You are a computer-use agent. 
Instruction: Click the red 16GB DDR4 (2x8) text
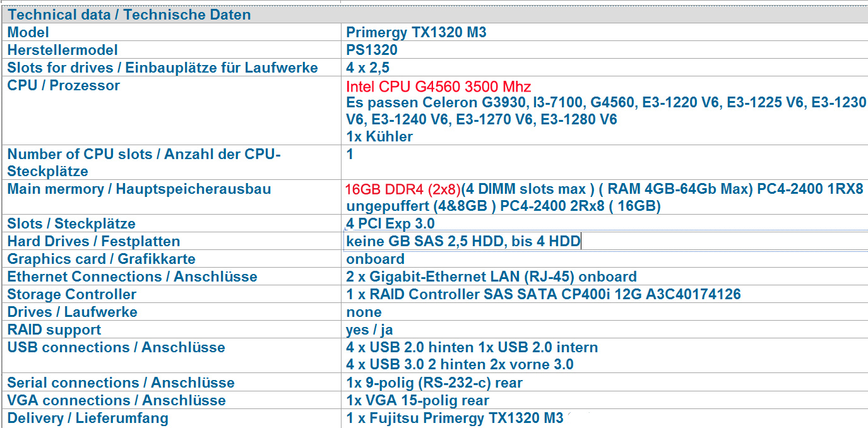coord(403,189)
